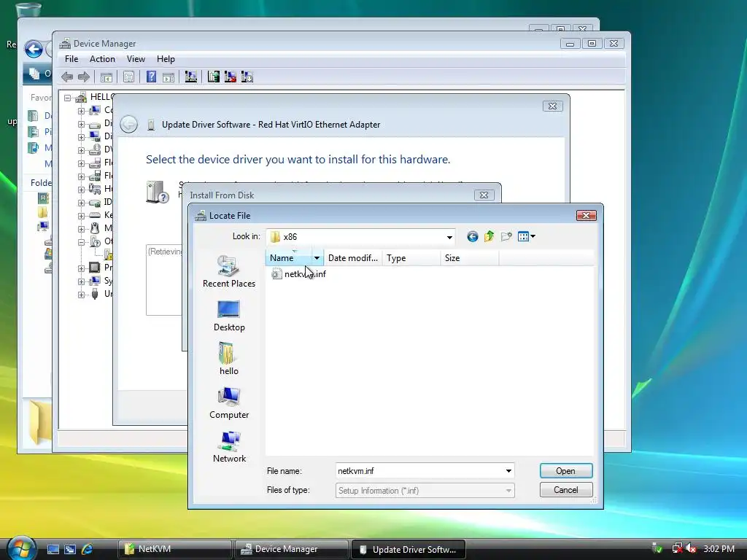Switch to NetKVM taskbar button

coord(175,549)
